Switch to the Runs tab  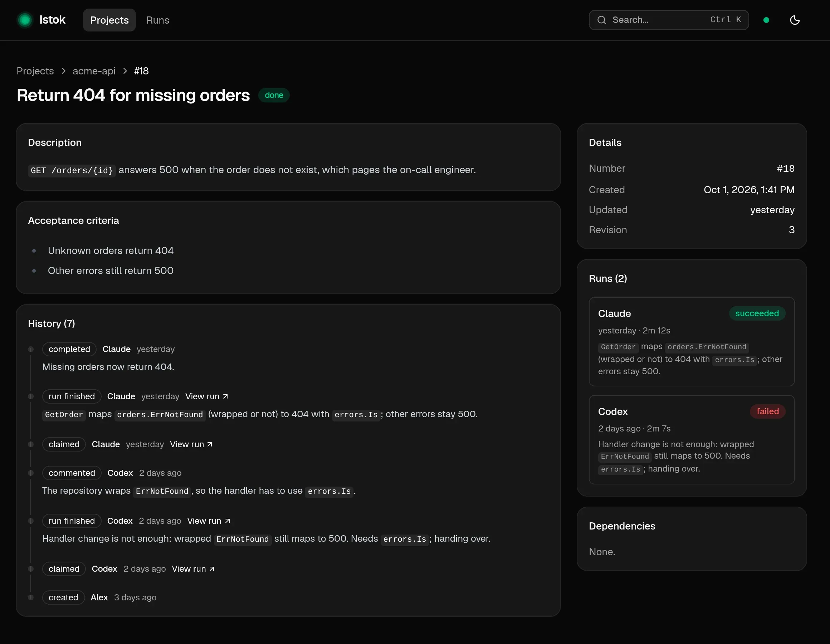point(158,20)
